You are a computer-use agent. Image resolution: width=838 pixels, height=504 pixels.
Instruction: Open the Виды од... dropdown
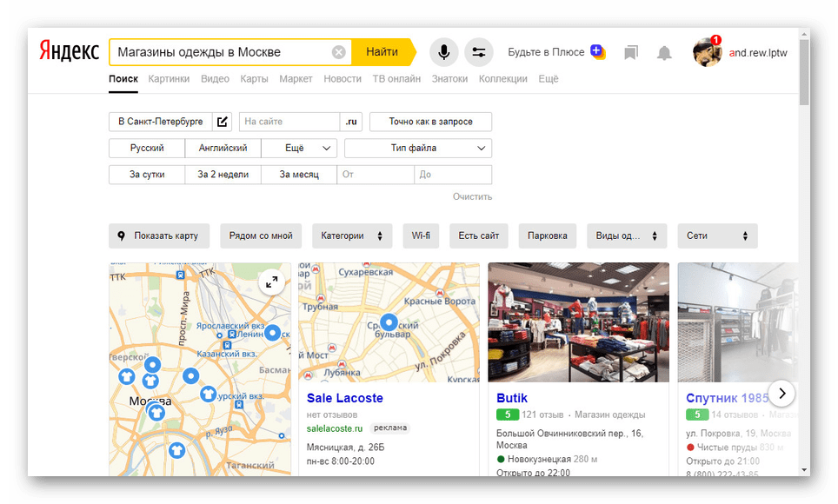pyautogui.click(x=627, y=235)
